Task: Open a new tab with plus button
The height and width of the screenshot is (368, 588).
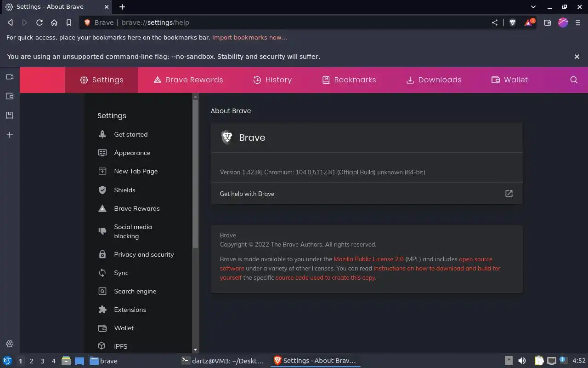Action: click(x=122, y=7)
